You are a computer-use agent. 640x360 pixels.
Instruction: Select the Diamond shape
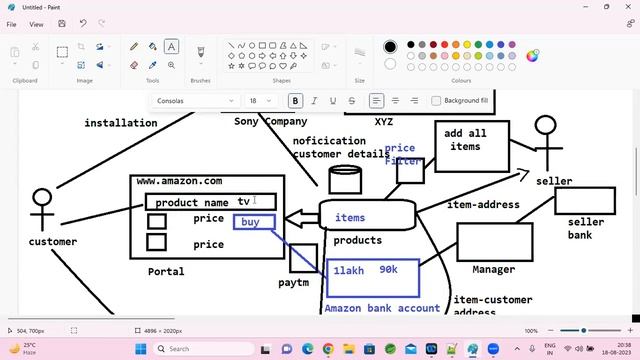(x=231, y=56)
